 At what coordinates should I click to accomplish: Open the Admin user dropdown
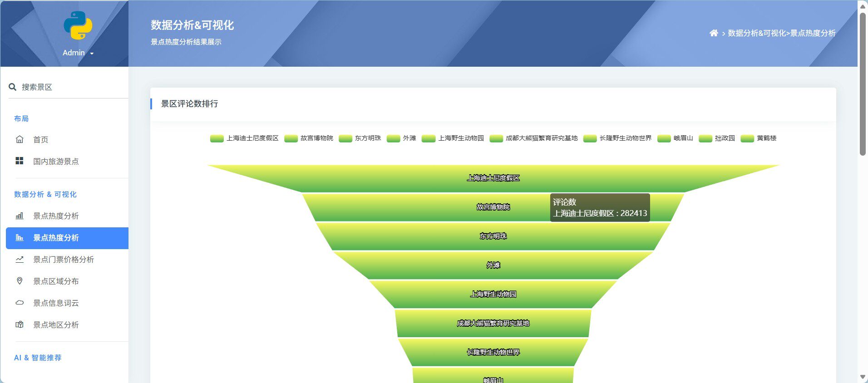pos(78,53)
